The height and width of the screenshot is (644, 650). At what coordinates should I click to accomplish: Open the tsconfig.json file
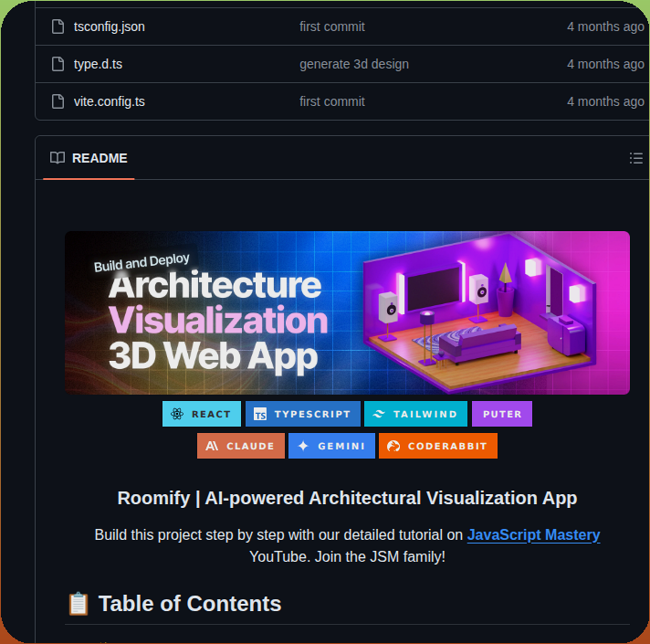[x=109, y=26]
